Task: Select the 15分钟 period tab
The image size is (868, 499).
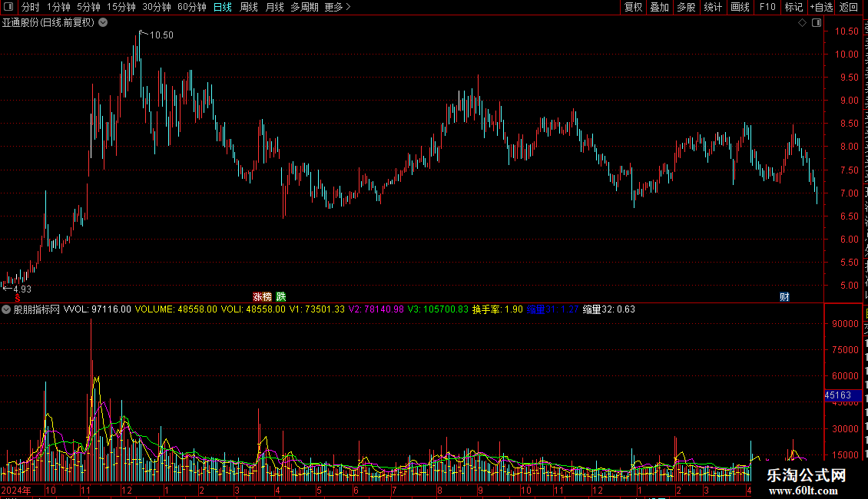Action: [x=121, y=7]
